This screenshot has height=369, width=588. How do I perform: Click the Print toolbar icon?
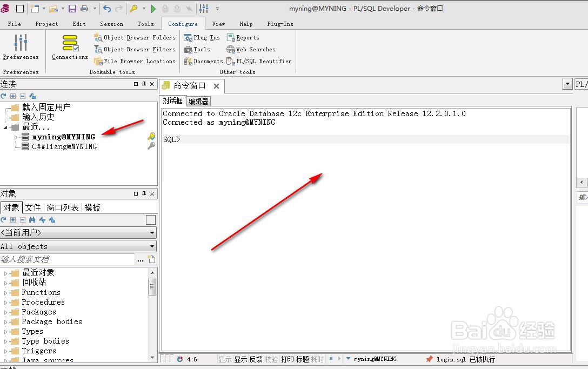click(x=84, y=9)
